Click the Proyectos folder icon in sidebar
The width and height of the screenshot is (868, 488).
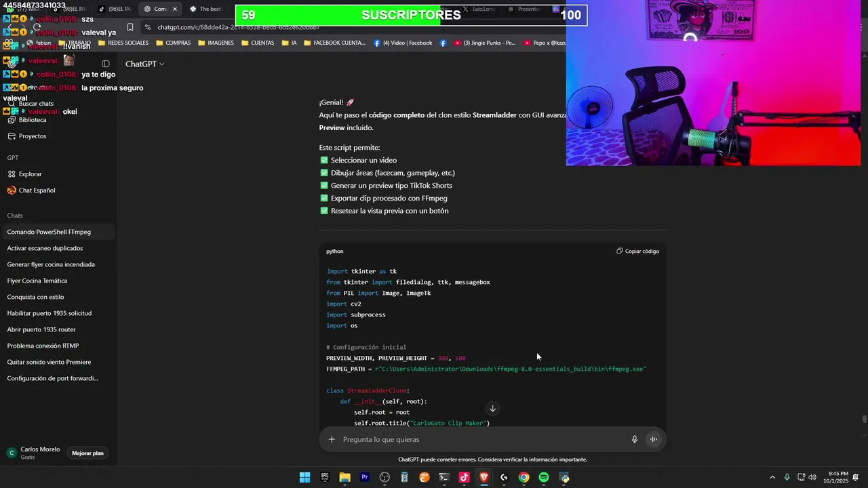click(x=12, y=136)
